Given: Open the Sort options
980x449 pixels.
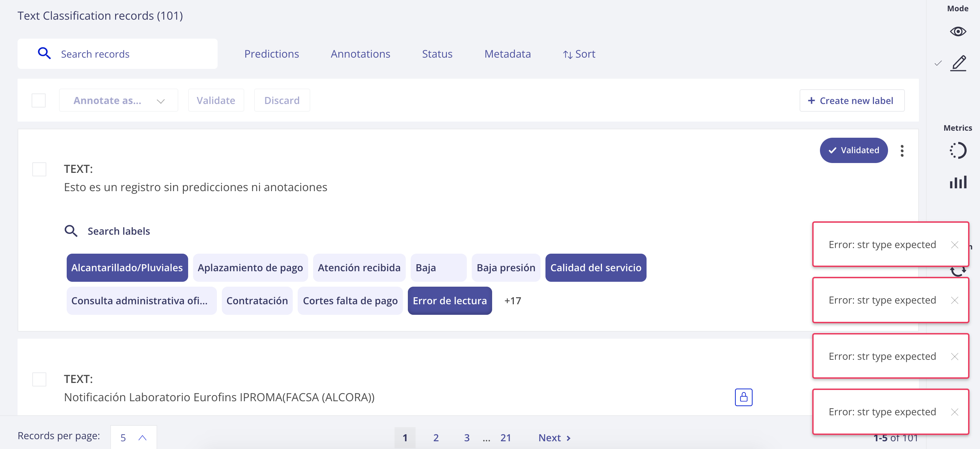Looking at the screenshot, I should point(579,54).
